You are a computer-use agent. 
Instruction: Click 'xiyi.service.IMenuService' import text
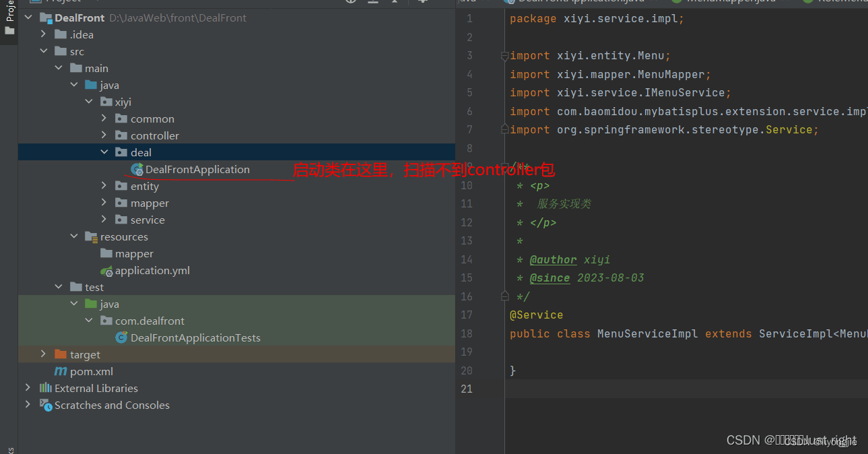640,93
